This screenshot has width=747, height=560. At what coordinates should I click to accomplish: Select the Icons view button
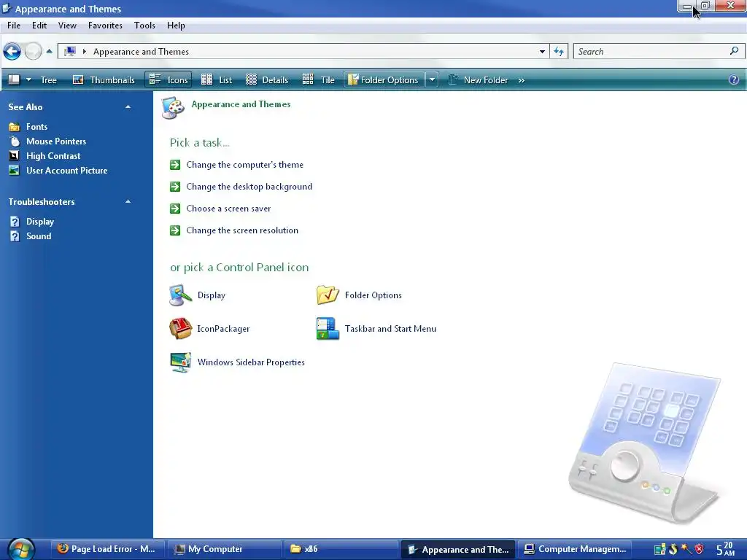pos(169,80)
